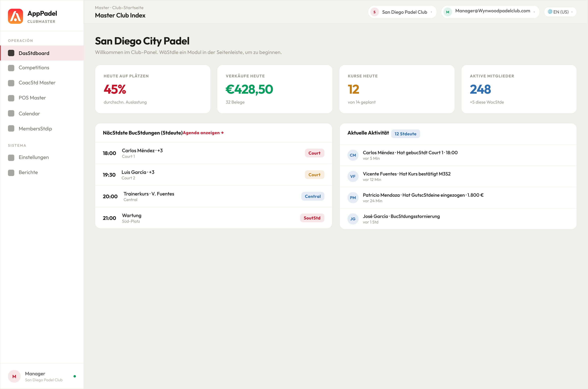
Task: Select the 20:00 Trainerkurs V. Fuentes row
Action: click(x=214, y=196)
